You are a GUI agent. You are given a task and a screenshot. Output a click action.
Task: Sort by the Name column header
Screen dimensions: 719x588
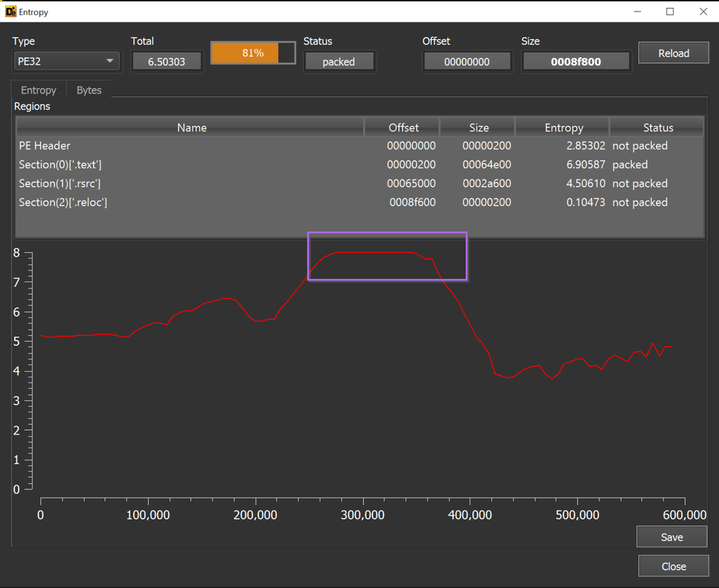pyautogui.click(x=191, y=127)
